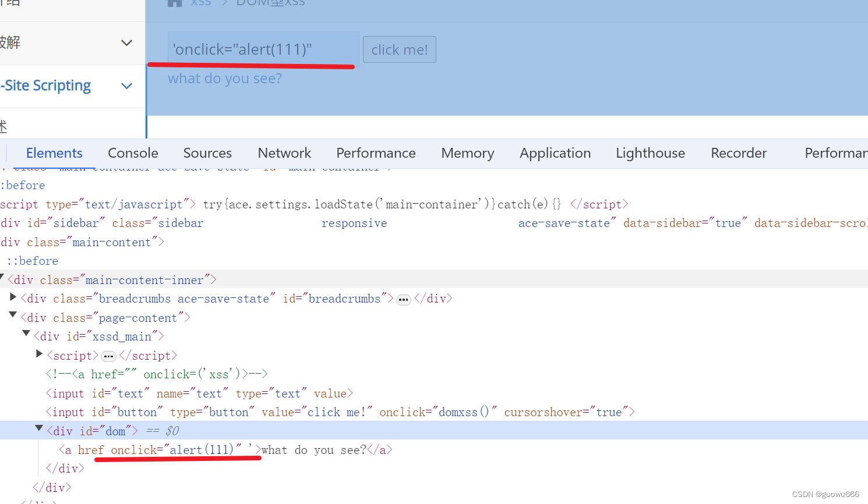Expand the script node arrow
This screenshot has width=868, height=504.
pos(40,354)
